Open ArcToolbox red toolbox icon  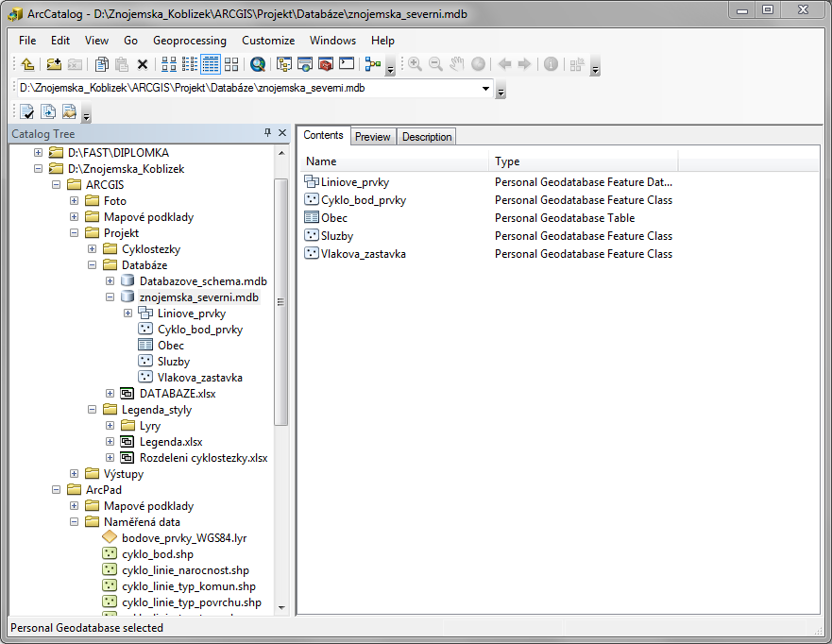(x=325, y=65)
